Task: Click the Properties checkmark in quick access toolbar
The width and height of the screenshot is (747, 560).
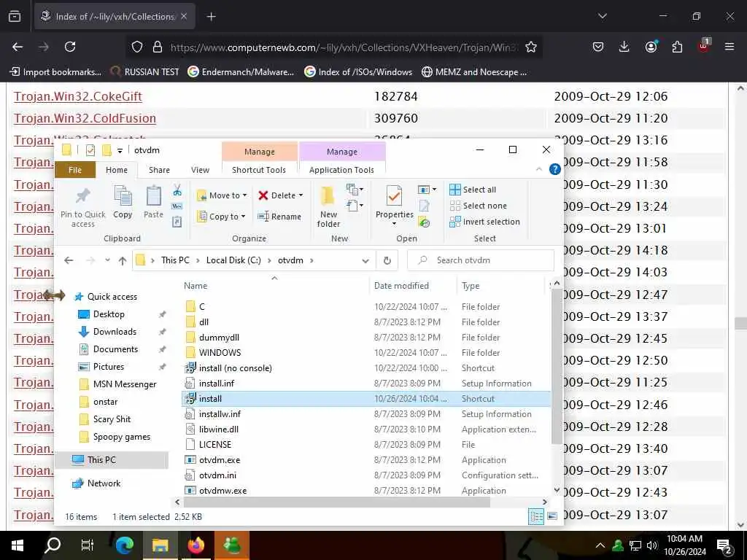Action: pos(90,150)
